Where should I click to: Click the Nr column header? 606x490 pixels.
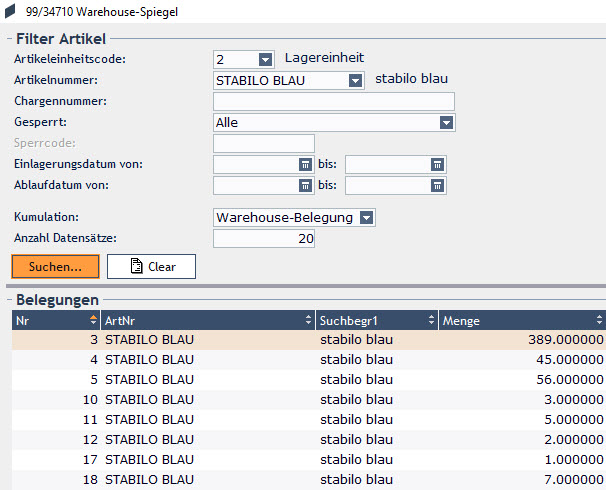[56, 320]
